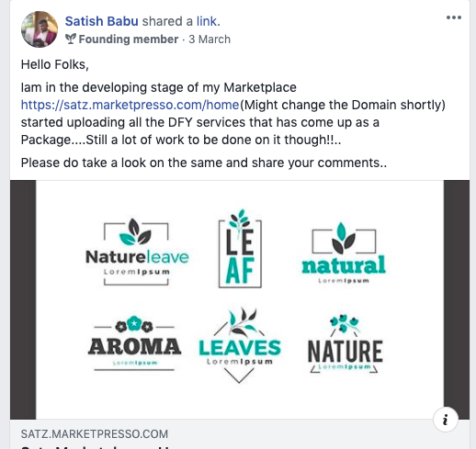Image resolution: width=476 pixels, height=449 pixels.
Task: Click the NATURE logo in preview
Action: pyautogui.click(x=345, y=344)
